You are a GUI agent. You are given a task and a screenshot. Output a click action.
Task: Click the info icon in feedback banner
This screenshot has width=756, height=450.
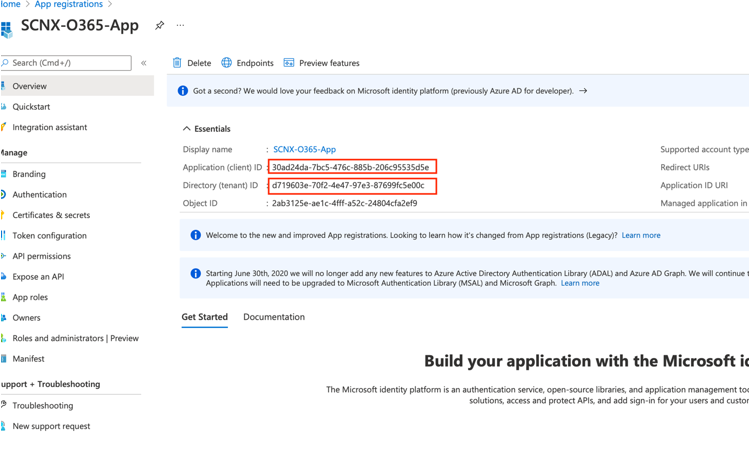pyautogui.click(x=183, y=91)
